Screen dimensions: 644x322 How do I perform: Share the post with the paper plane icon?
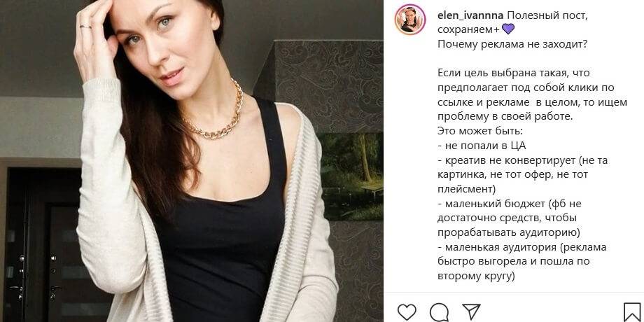471,311
